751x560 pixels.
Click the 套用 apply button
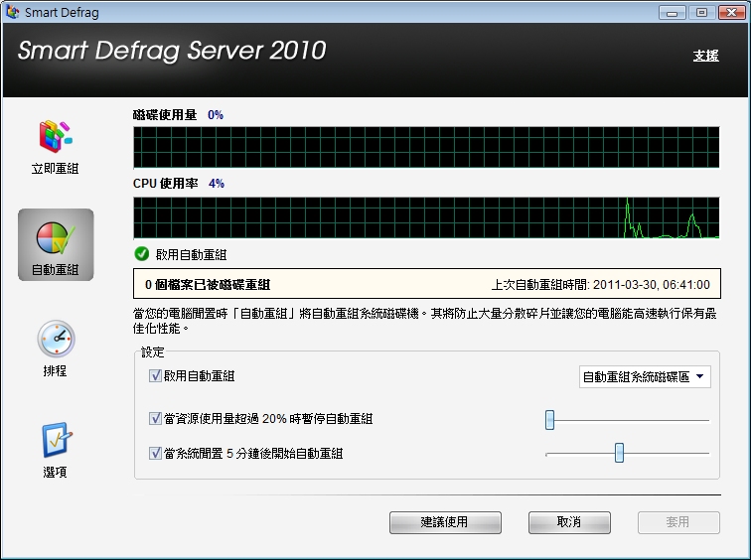[678, 522]
